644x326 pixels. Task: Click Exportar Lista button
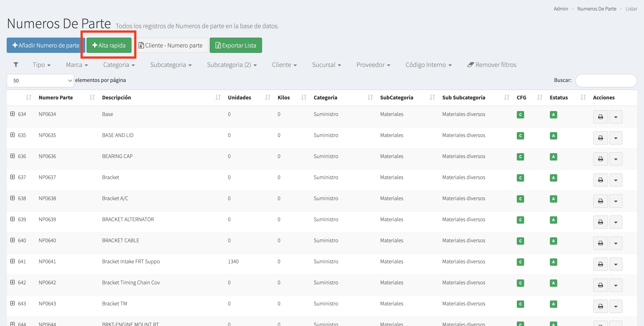(235, 45)
